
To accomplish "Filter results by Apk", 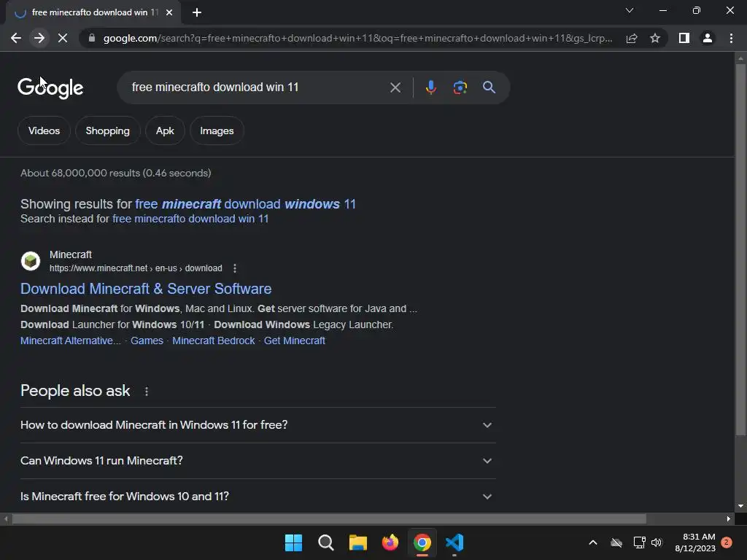I will (165, 131).
